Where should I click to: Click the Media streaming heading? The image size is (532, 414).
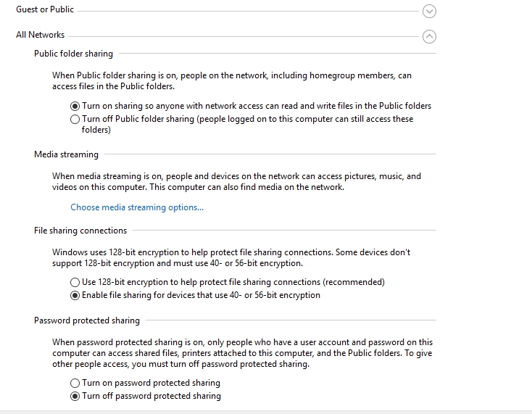(x=66, y=154)
